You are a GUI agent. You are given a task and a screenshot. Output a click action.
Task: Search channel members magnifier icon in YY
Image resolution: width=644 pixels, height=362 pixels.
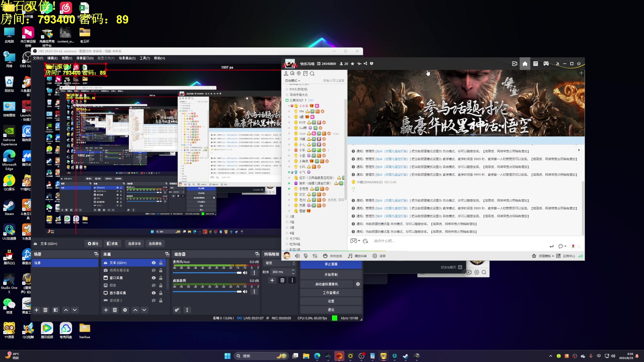[x=312, y=74]
